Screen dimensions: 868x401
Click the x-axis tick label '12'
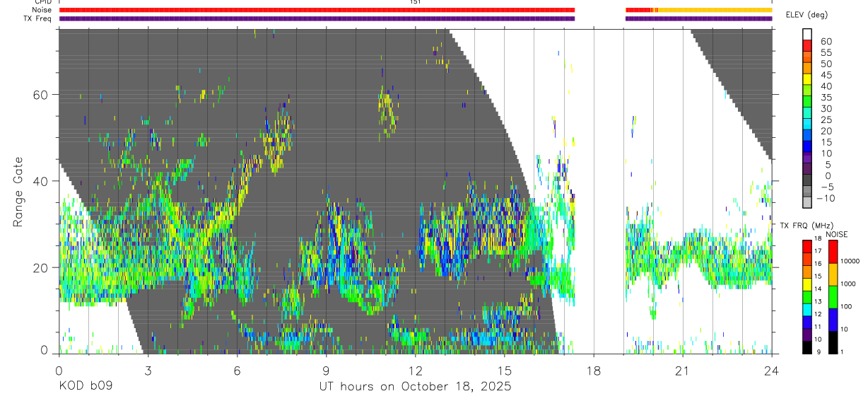(415, 371)
